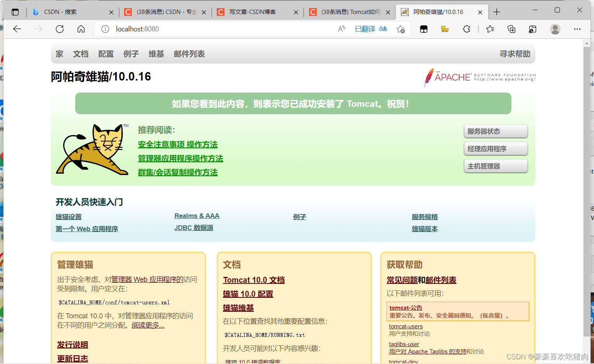The width and height of the screenshot is (594, 364).
Task: Click the 服务器状态 button
Action: click(x=496, y=131)
